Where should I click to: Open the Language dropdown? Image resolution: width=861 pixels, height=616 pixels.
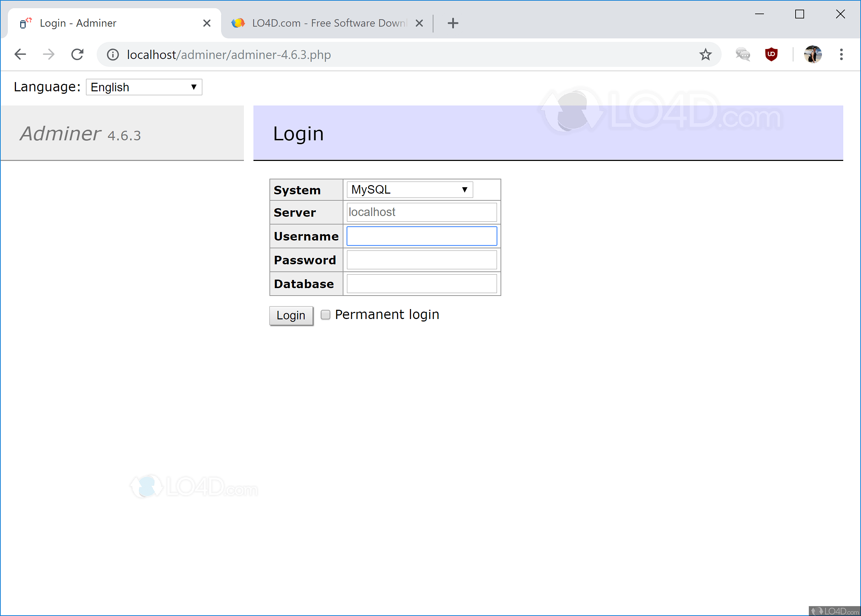pos(144,87)
